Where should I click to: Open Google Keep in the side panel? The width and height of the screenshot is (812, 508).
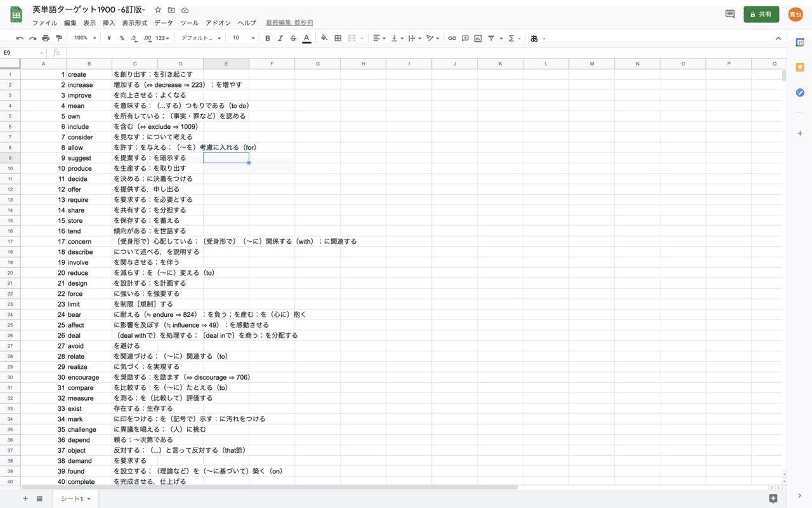[x=800, y=66]
